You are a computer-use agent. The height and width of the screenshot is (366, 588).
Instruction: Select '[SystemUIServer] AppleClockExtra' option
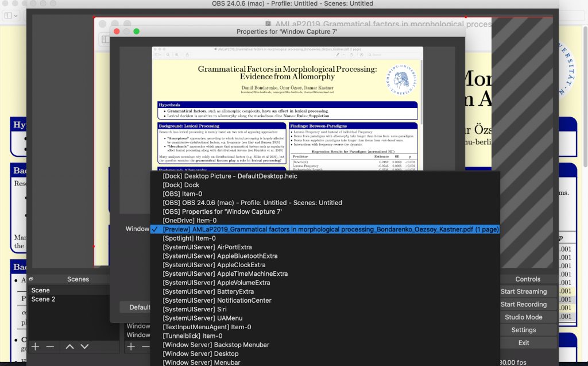click(x=325, y=265)
